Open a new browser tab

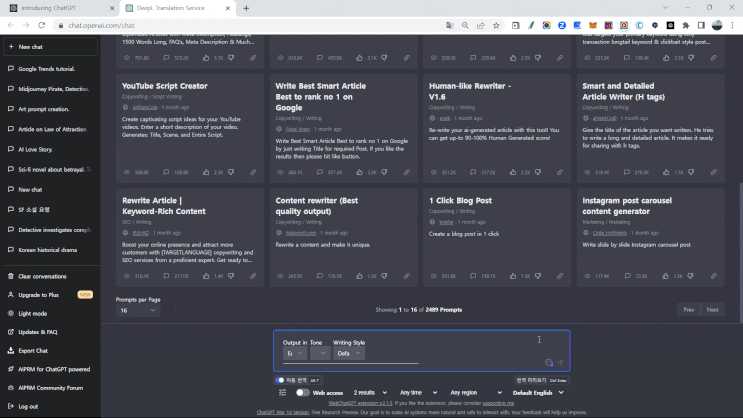(x=246, y=8)
